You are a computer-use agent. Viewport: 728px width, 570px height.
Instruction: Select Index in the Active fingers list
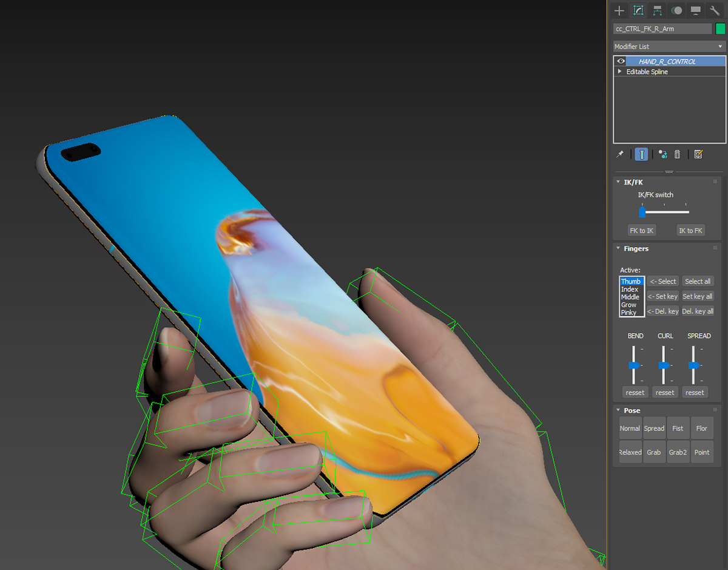coord(630,290)
